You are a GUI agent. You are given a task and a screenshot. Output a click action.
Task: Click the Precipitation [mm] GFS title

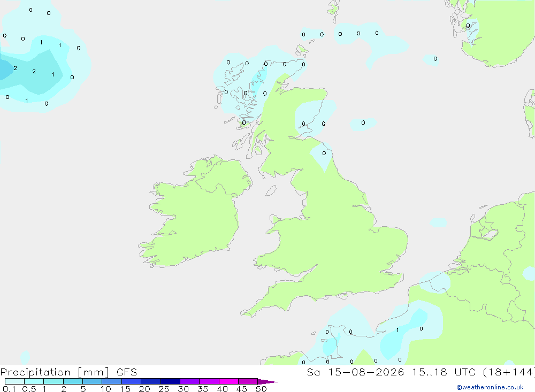68,372
